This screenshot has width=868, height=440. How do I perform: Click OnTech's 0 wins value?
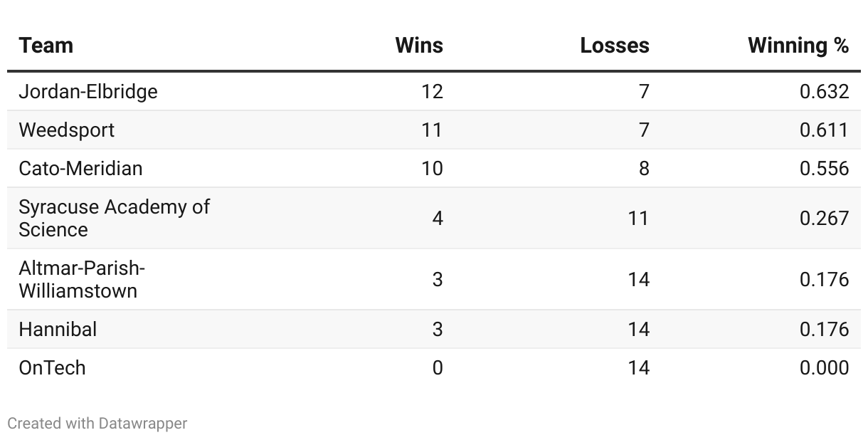point(438,368)
